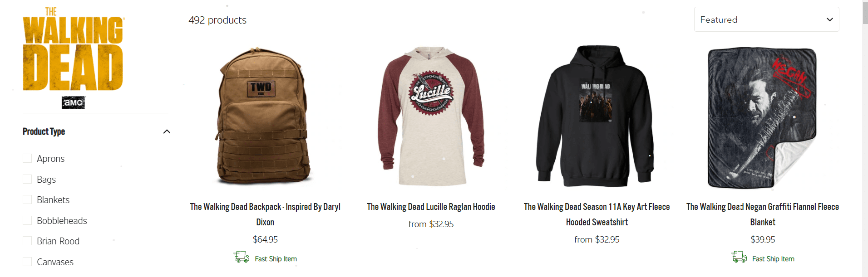
Task: Click the Season 11A Key Art Sweatshirt title
Action: click(597, 214)
